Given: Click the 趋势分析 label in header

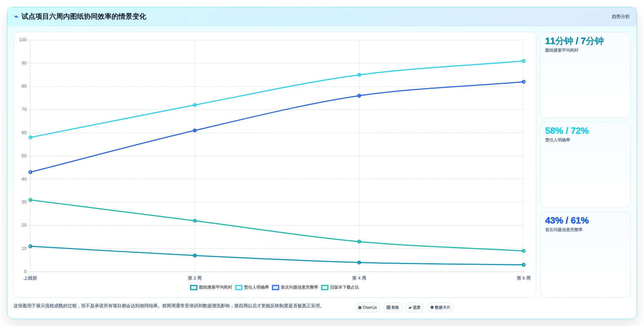Looking at the screenshot, I should (620, 17).
